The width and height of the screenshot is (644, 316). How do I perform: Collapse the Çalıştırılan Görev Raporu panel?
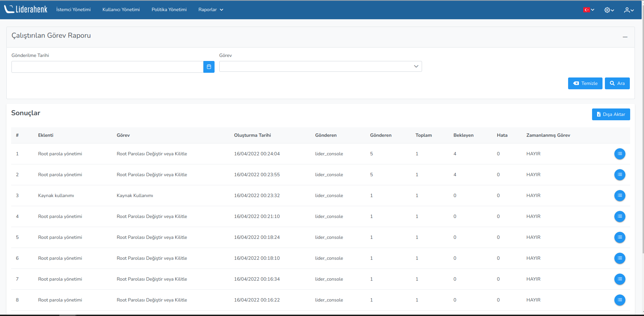[625, 37]
